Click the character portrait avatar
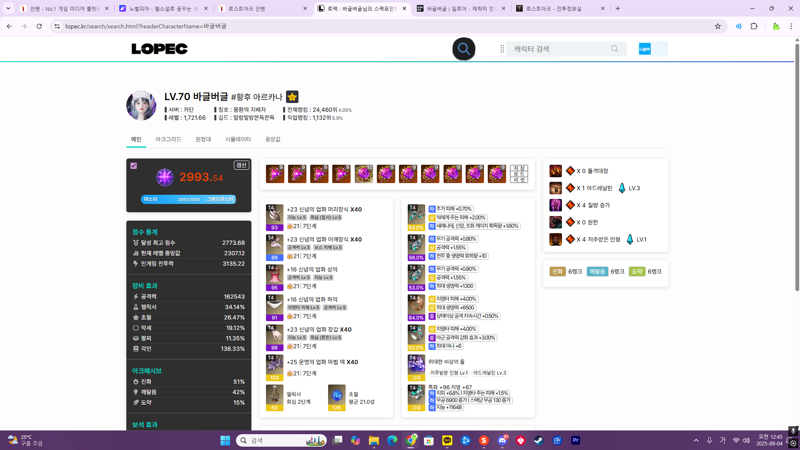 tap(141, 106)
